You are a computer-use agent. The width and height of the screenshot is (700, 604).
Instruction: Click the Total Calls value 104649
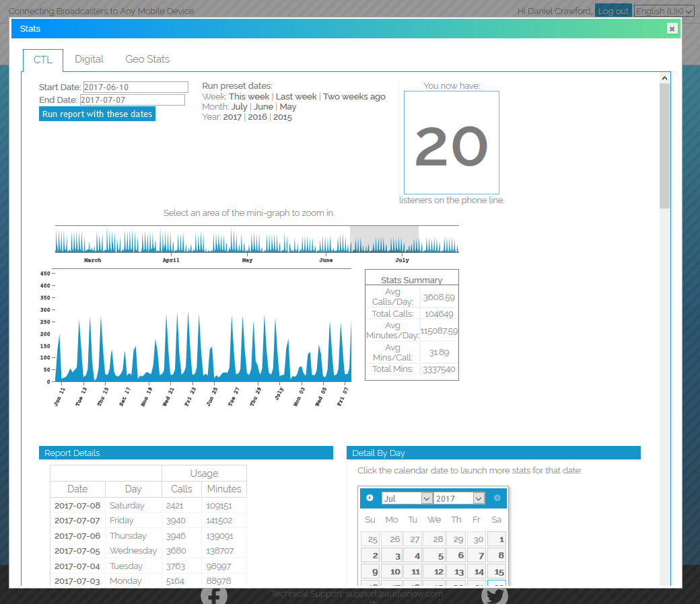pos(439,314)
